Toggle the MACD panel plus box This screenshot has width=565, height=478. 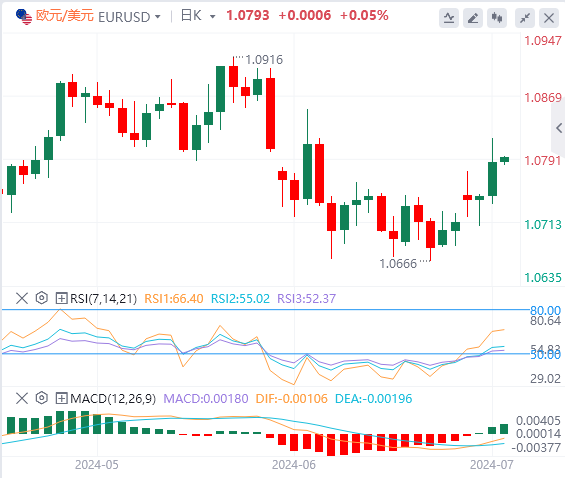pyautogui.click(x=61, y=398)
